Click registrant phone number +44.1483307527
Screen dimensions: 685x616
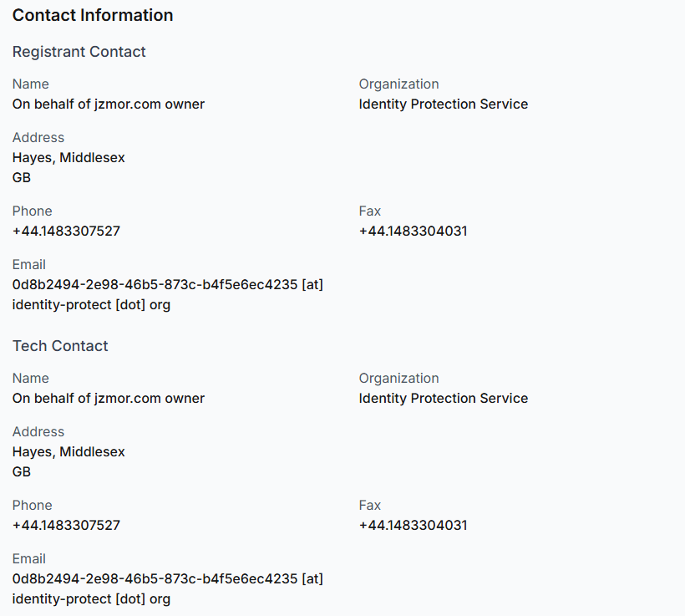pos(66,231)
